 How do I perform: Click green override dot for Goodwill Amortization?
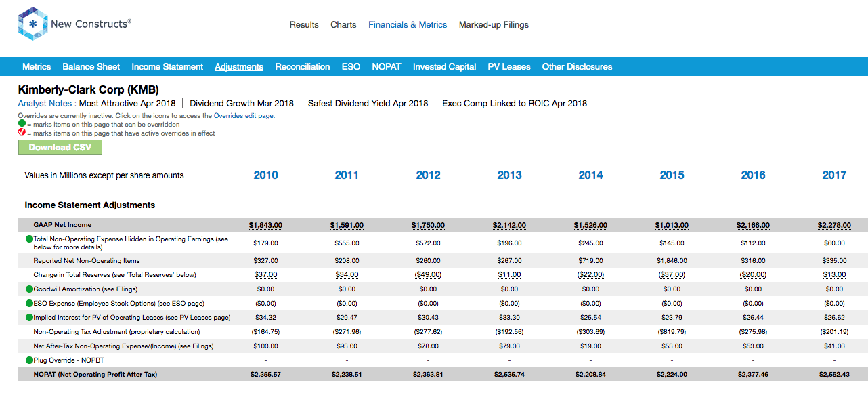click(29, 289)
